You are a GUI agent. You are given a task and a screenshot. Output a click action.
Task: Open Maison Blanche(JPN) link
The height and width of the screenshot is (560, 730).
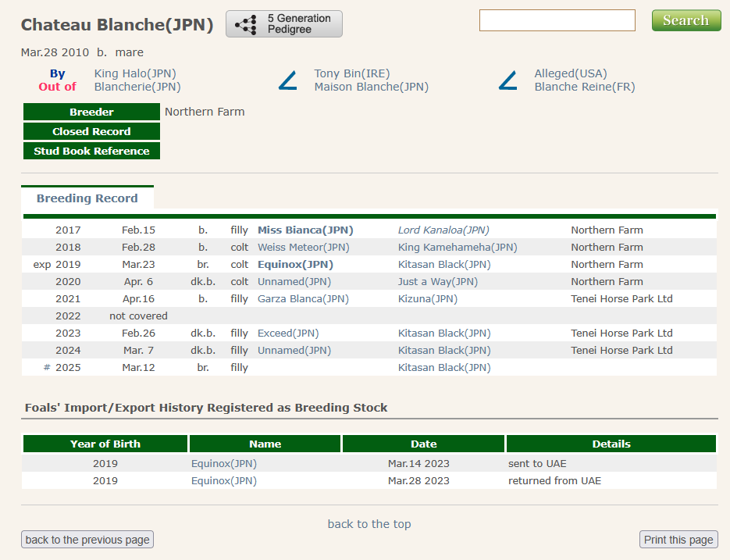tap(372, 87)
